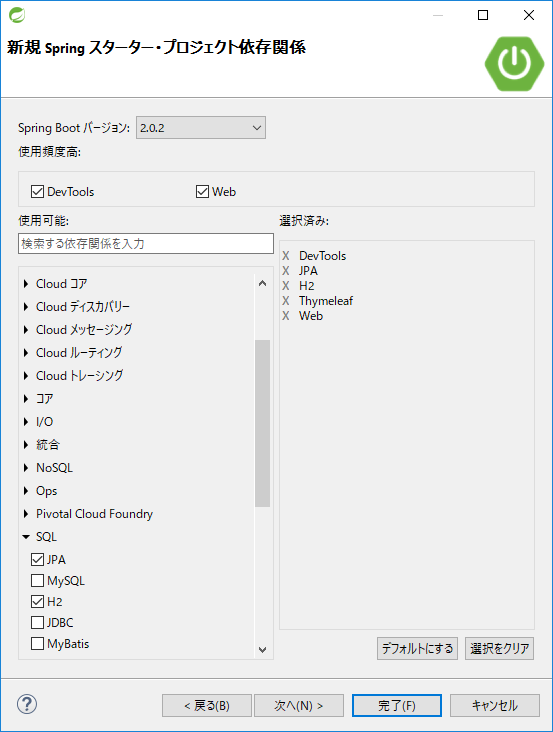
Task: Click the green Spring Boot power logo
Action: (514, 63)
